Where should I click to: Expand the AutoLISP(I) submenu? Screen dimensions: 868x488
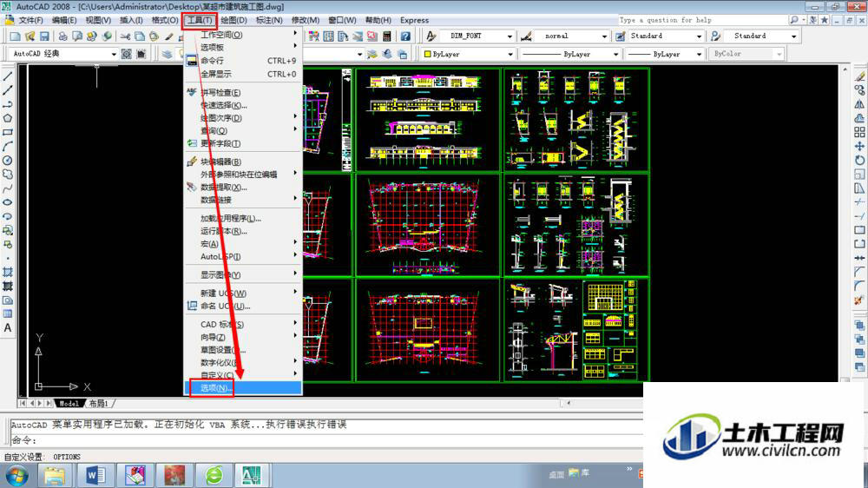pos(242,256)
